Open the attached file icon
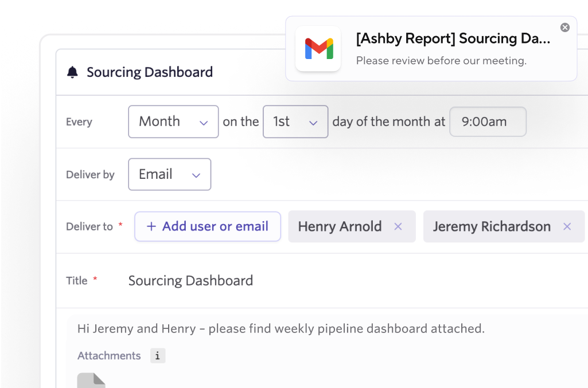 point(91,380)
